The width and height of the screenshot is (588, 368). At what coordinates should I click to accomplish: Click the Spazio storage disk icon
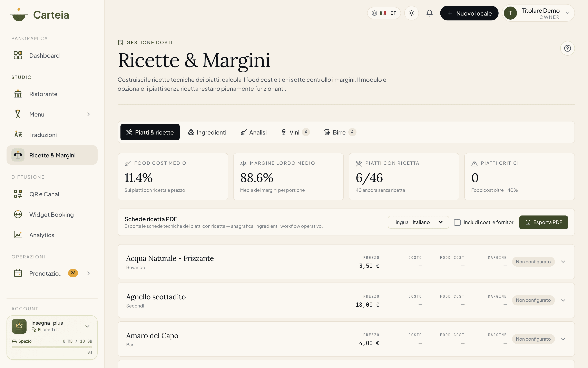point(14,341)
